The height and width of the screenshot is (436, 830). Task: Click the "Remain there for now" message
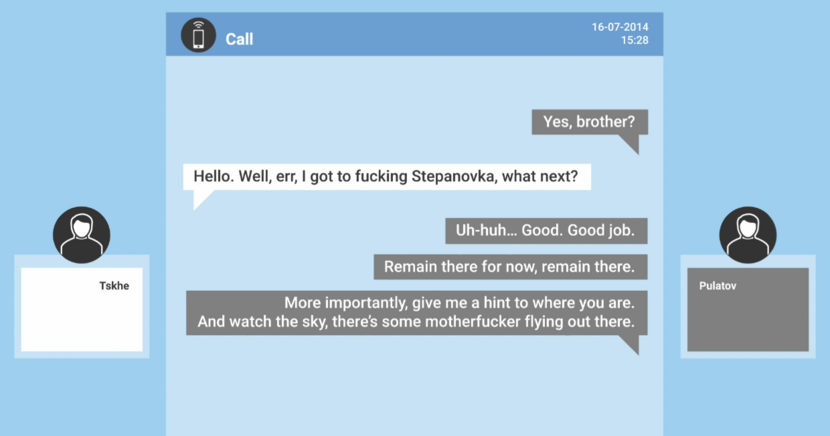tap(510, 267)
